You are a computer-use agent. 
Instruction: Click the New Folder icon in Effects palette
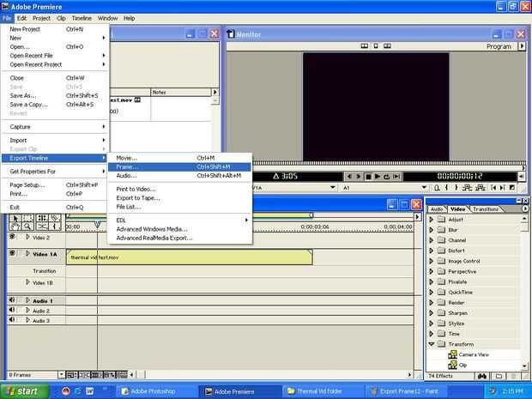click(x=499, y=376)
